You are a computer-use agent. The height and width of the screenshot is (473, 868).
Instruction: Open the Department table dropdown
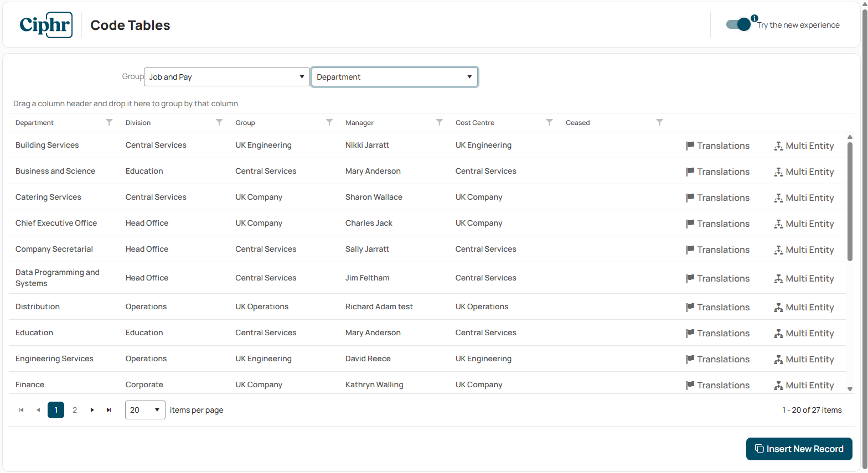tap(395, 77)
